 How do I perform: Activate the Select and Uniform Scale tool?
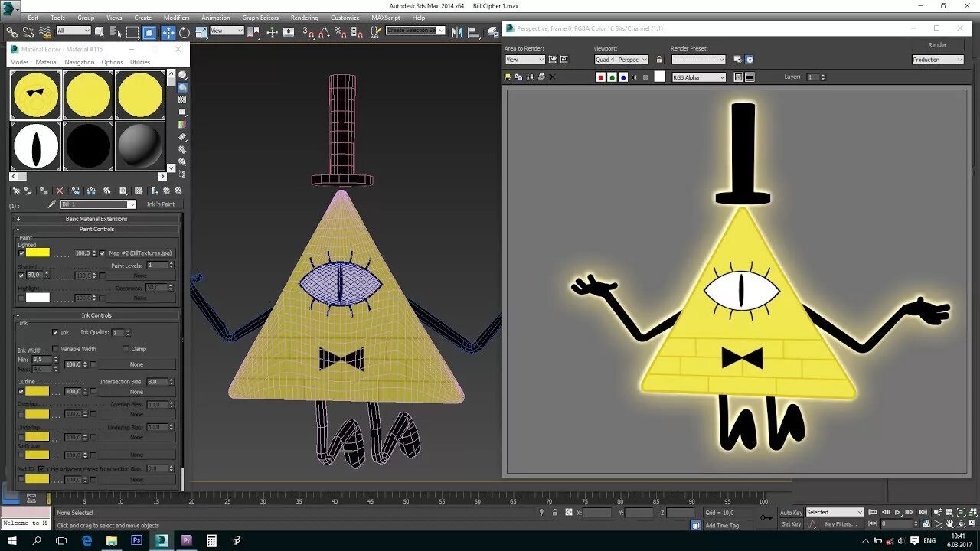[x=201, y=32]
